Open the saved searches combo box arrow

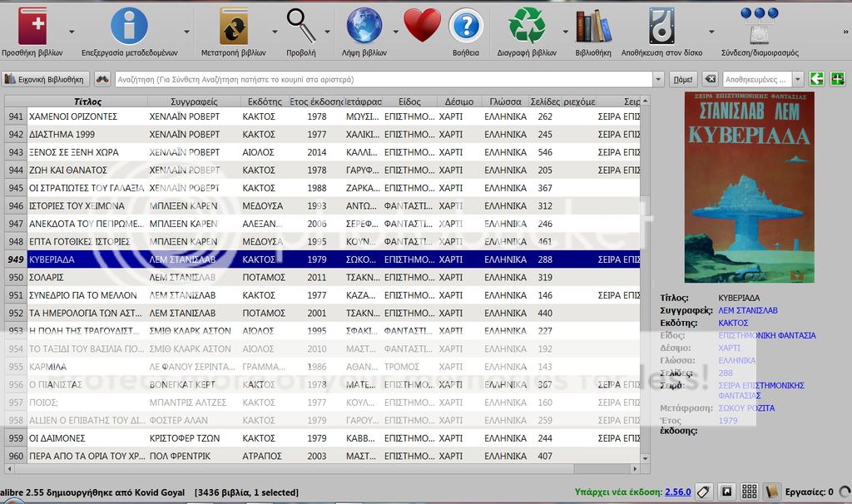(798, 79)
